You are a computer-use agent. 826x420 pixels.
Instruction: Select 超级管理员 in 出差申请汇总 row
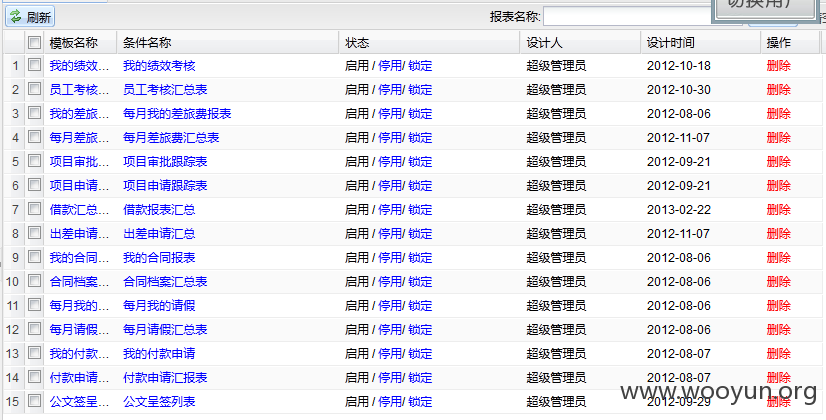pos(556,233)
